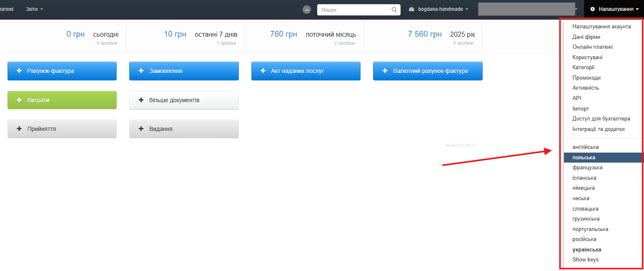Switch language to чеська
The image size is (644, 271).
(x=581, y=198)
